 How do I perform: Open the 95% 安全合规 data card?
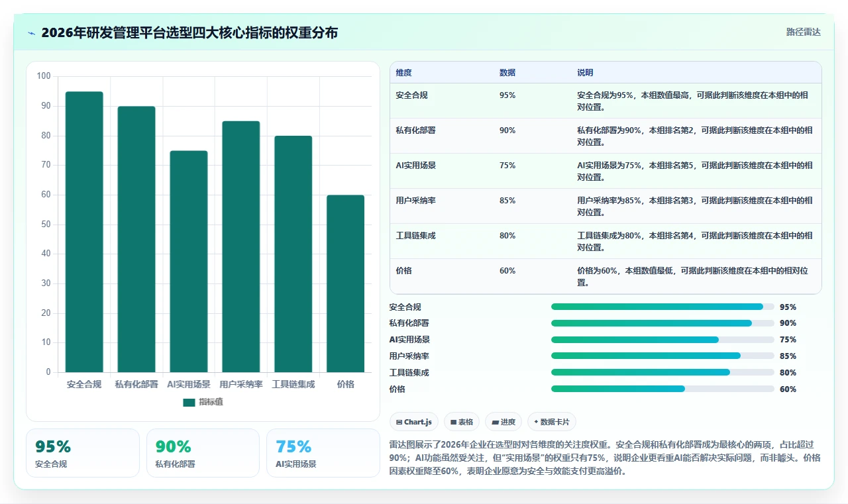point(83,453)
